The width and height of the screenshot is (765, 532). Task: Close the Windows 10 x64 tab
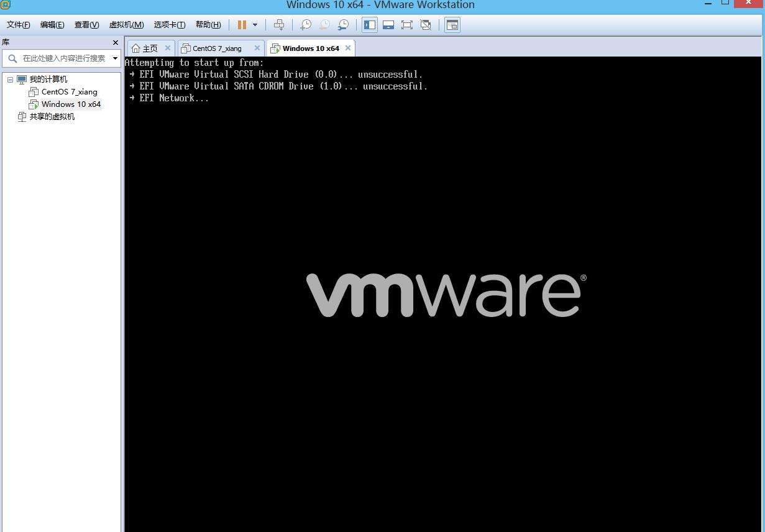pos(348,48)
